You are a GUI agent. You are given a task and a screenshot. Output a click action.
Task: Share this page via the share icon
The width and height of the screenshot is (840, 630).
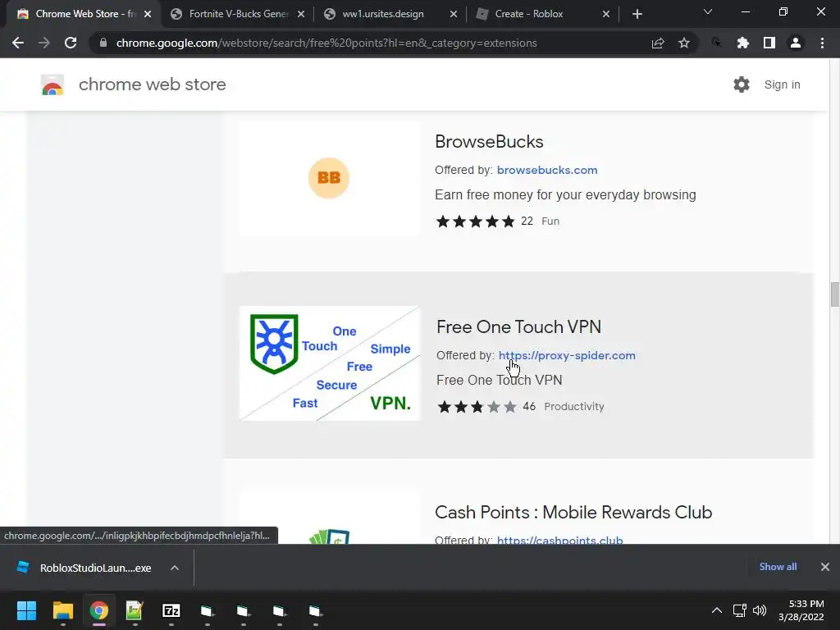[x=658, y=43]
